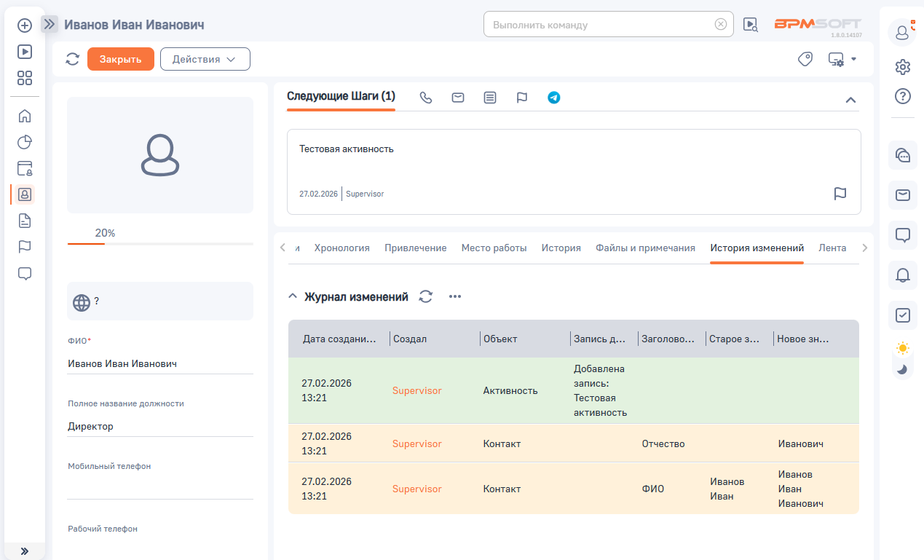This screenshot has height=560, width=924.
Task: Open the Действия dropdown
Action: point(205,59)
